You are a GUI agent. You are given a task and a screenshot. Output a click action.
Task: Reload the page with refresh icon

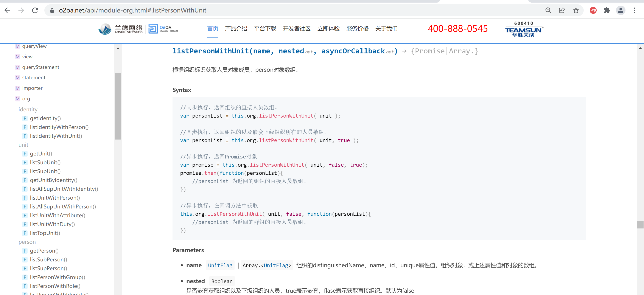(35, 10)
